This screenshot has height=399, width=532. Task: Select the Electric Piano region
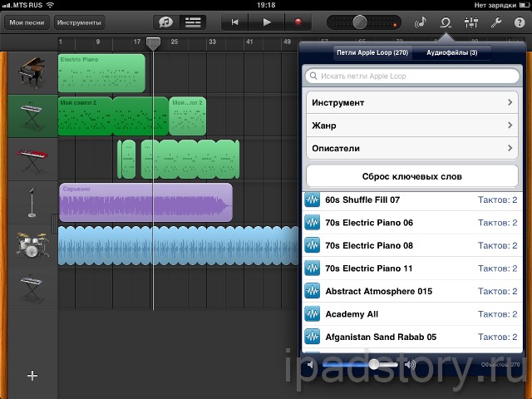pyautogui.click(x=101, y=73)
